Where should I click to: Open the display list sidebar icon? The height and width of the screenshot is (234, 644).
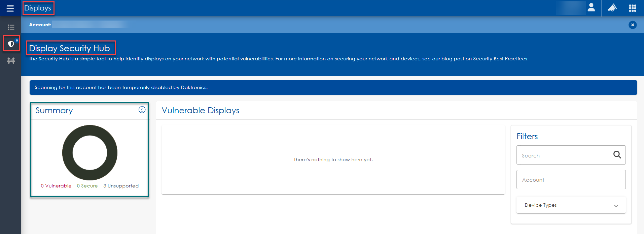click(x=11, y=27)
